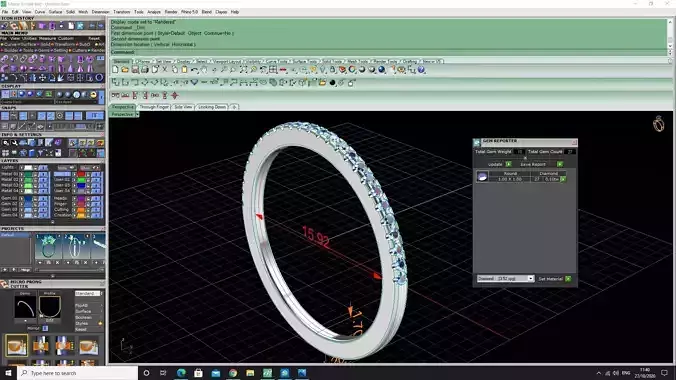The image size is (676, 380).
Task: Add a new viewport tab with plus
Action: tap(234, 107)
